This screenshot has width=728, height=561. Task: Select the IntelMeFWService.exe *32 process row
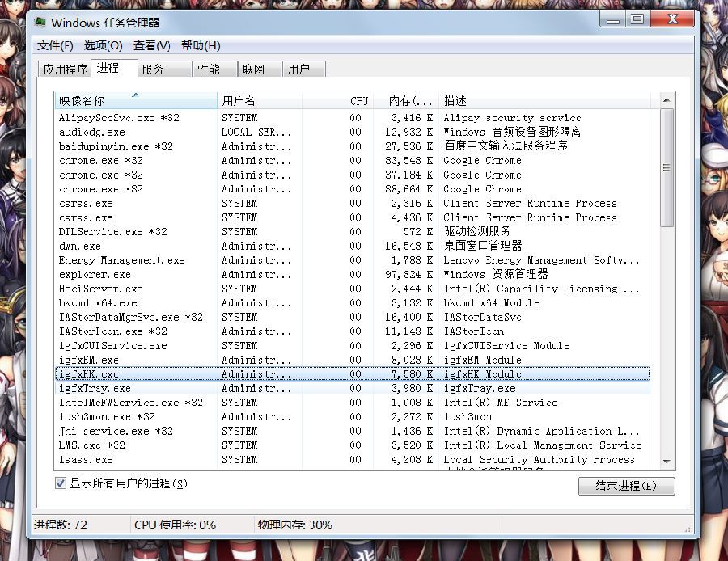click(x=353, y=403)
